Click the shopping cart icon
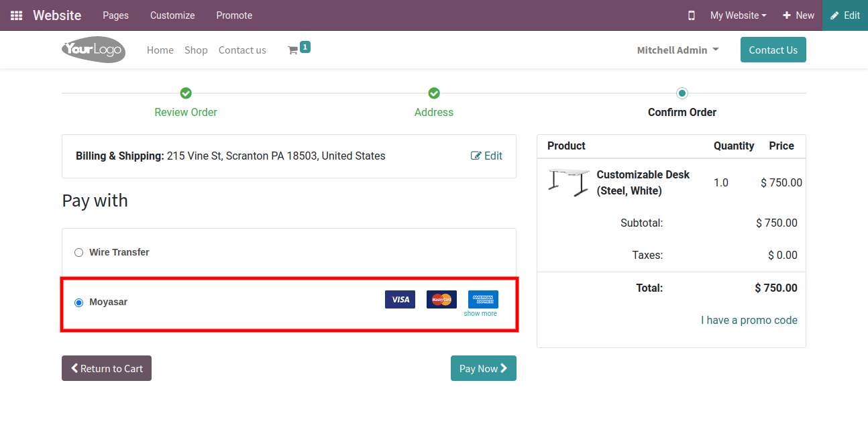The height and width of the screenshot is (448, 868). (x=292, y=50)
